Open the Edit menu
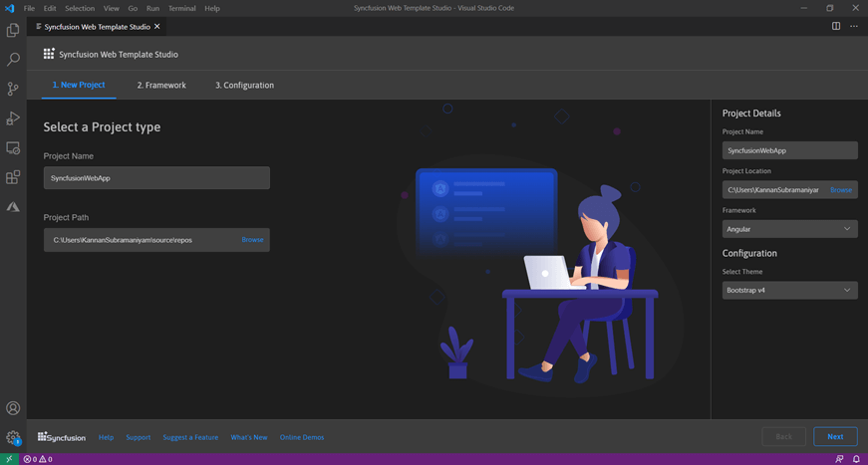868x465 pixels. pos(50,8)
